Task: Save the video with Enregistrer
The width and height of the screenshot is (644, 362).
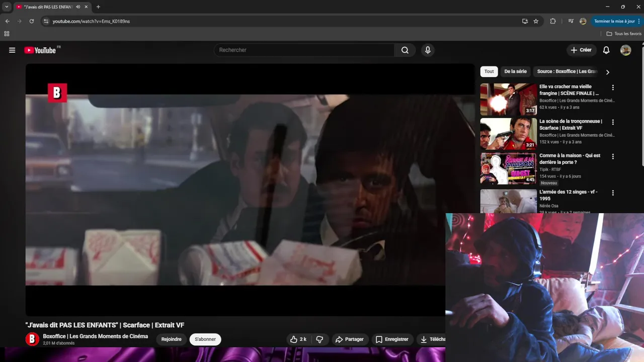Action: (x=392, y=339)
